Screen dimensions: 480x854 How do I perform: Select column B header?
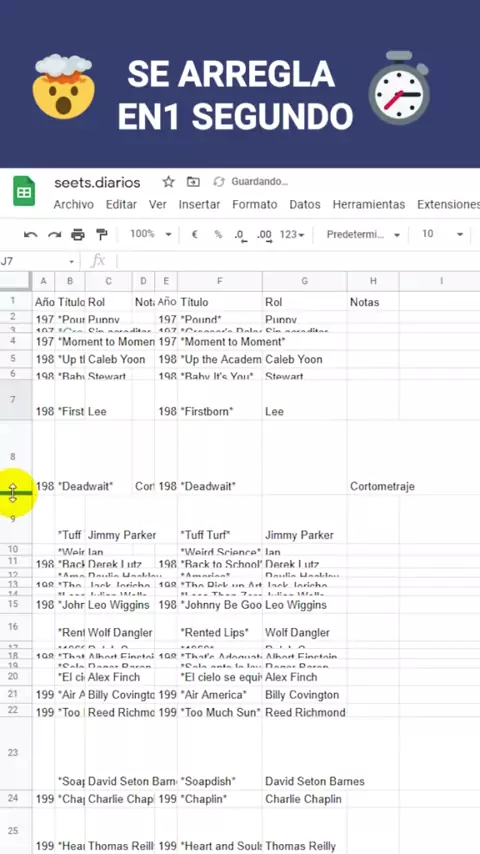coord(70,281)
